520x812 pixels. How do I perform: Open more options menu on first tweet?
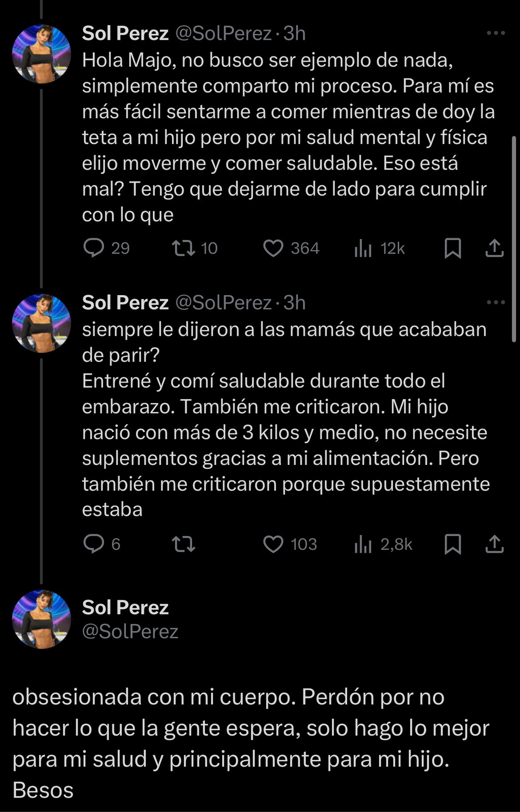496,33
